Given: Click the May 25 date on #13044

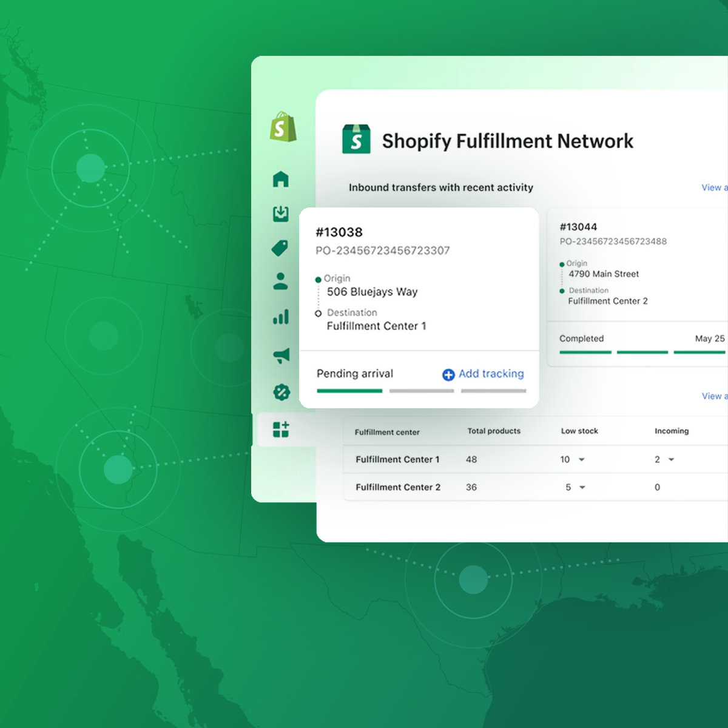Looking at the screenshot, I should click(710, 339).
